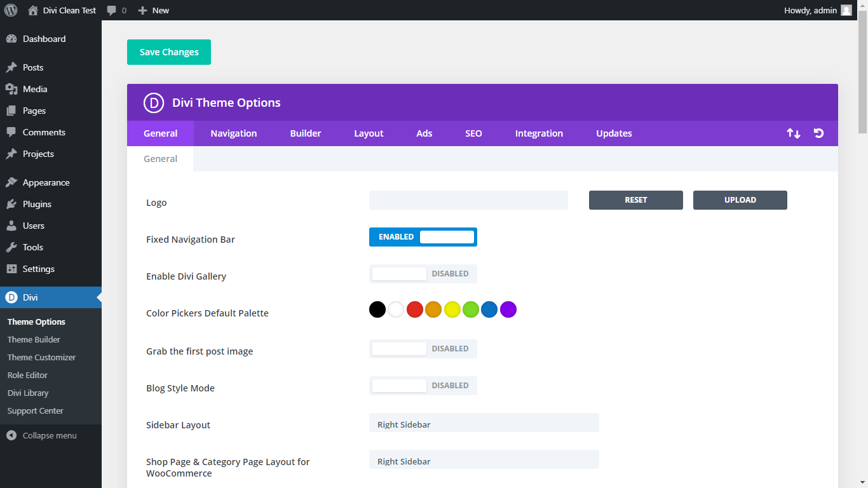Screen dimensions: 868x488
Task: Click the reset-to-defaults circular arrow icon
Action: (819, 133)
